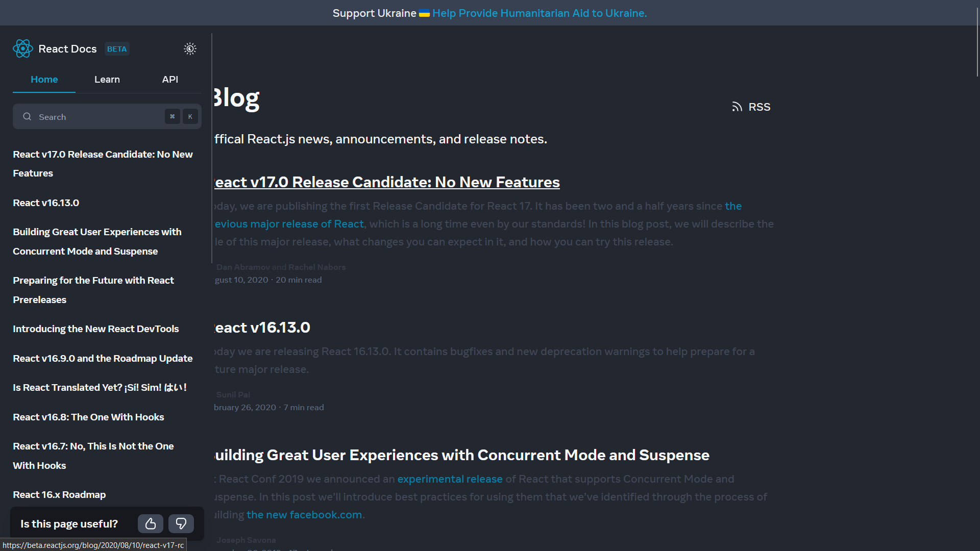Open sidebar link React v16.8 One With Hooks

pyautogui.click(x=88, y=417)
